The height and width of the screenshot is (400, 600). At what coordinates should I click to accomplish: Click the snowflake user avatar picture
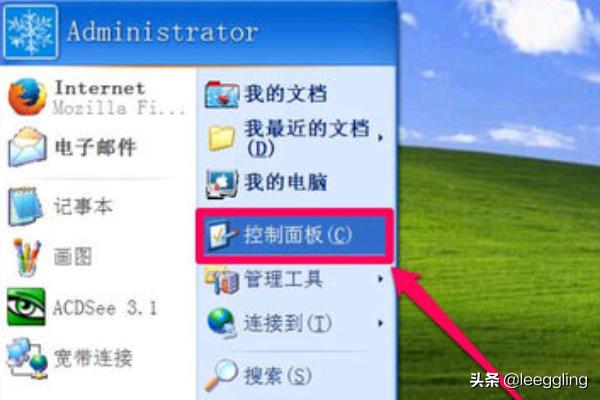(x=31, y=32)
